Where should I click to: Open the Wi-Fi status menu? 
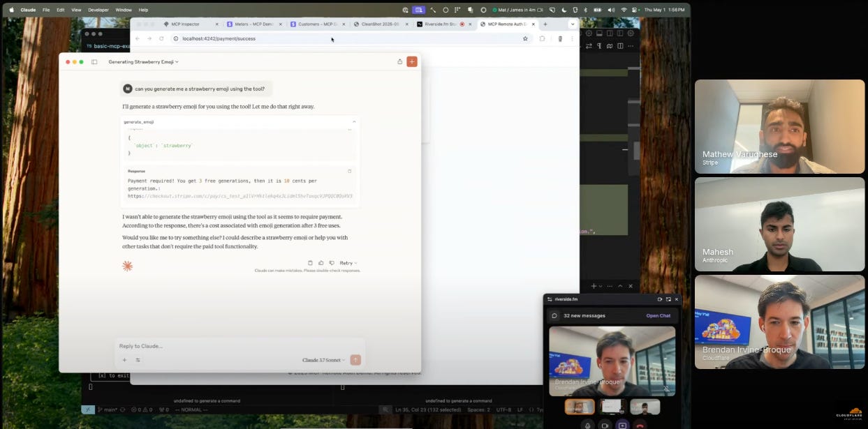623,10
